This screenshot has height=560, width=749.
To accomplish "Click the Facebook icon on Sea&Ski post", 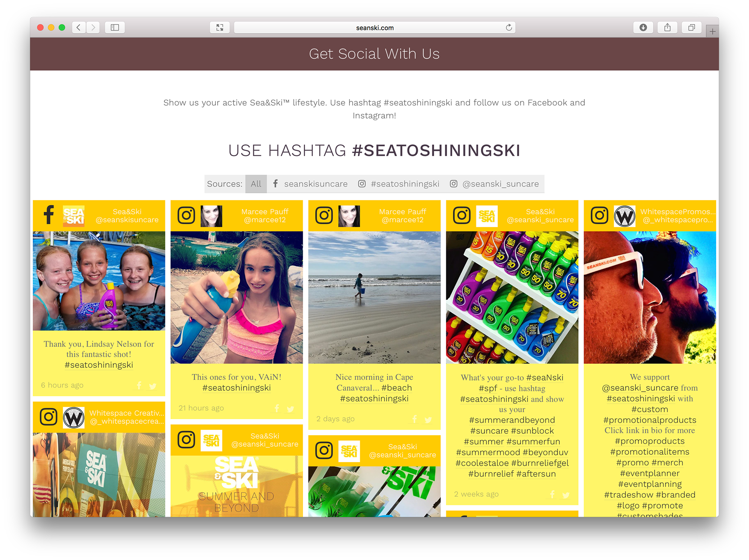I will tap(49, 215).
